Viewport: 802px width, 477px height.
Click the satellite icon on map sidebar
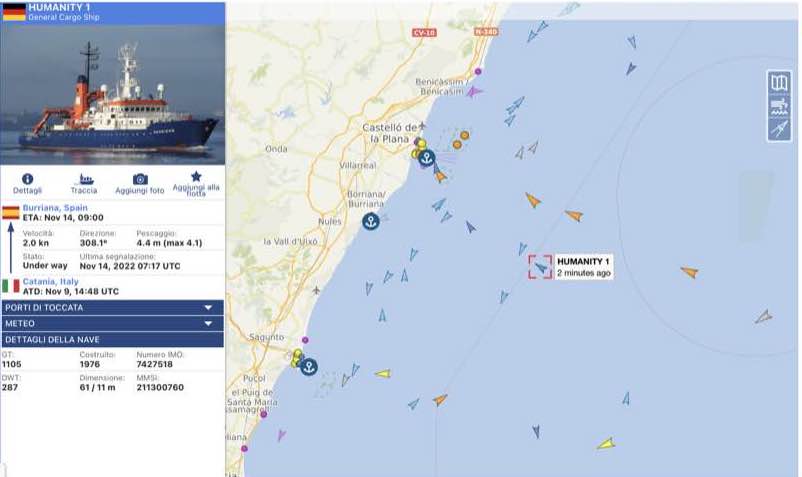pyautogui.click(x=779, y=129)
